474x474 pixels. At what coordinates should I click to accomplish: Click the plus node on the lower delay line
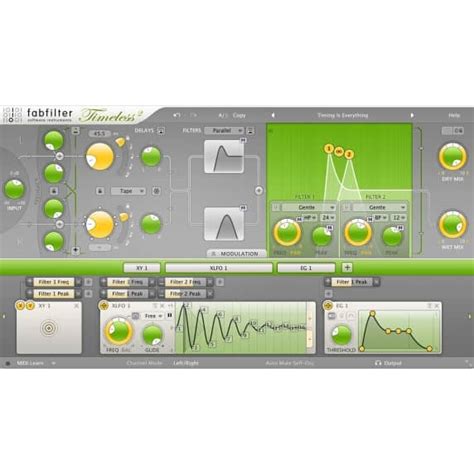[x=60, y=224]
